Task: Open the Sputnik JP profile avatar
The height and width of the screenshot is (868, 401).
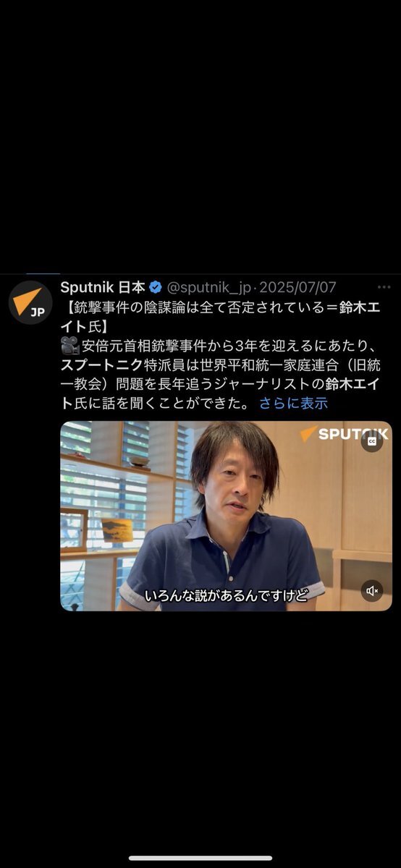Action: click(x=30, y=302)
